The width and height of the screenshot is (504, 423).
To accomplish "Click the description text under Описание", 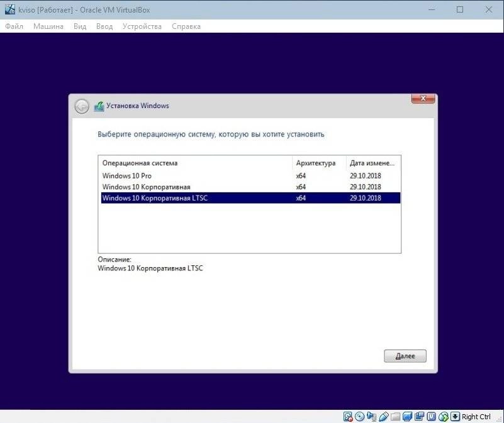I will point(150,268).
